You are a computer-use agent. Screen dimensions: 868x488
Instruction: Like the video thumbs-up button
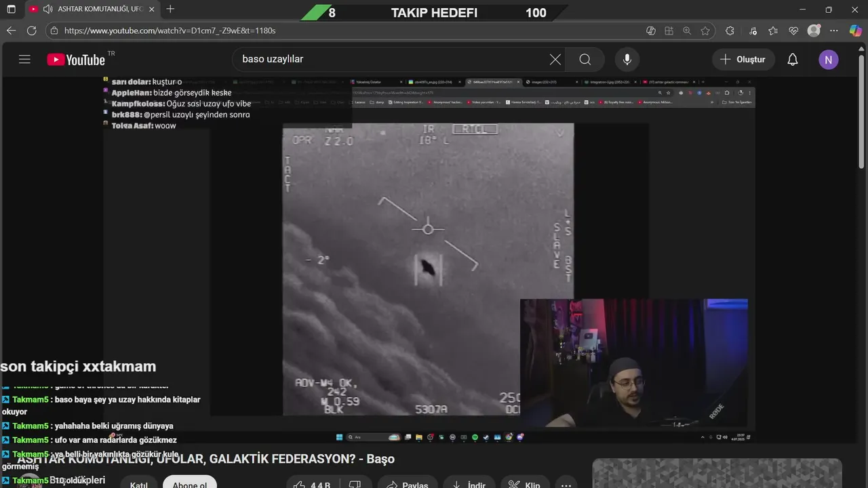click(x=312, y=484)
